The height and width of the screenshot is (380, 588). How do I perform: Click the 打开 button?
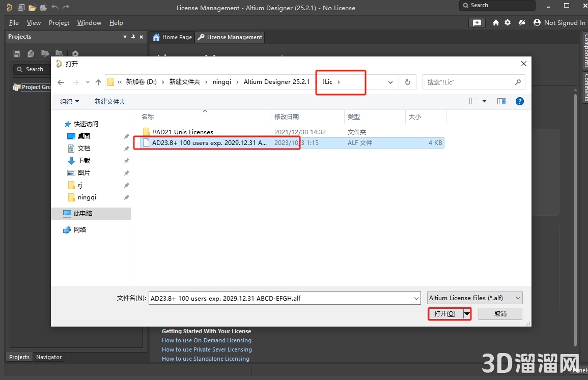click(445, 314)
